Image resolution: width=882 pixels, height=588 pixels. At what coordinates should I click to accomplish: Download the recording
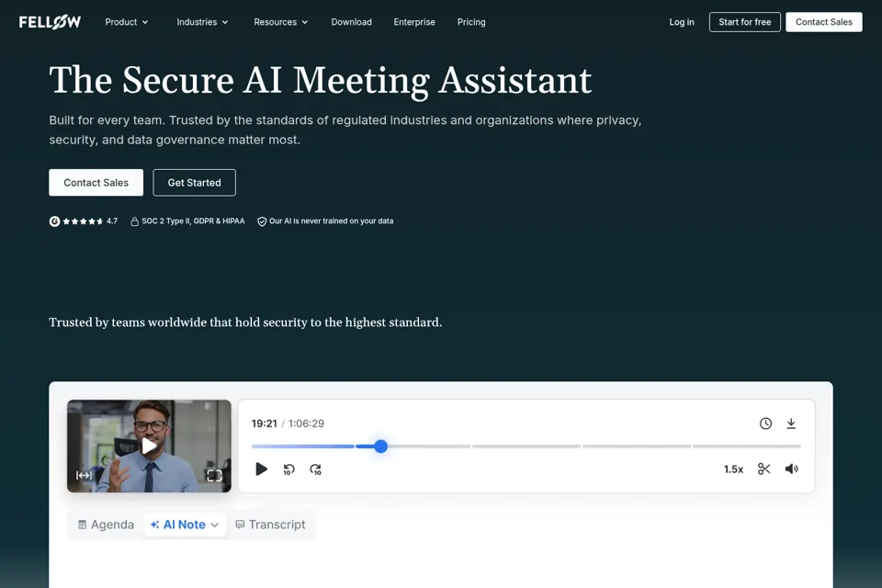pos(791,424)
